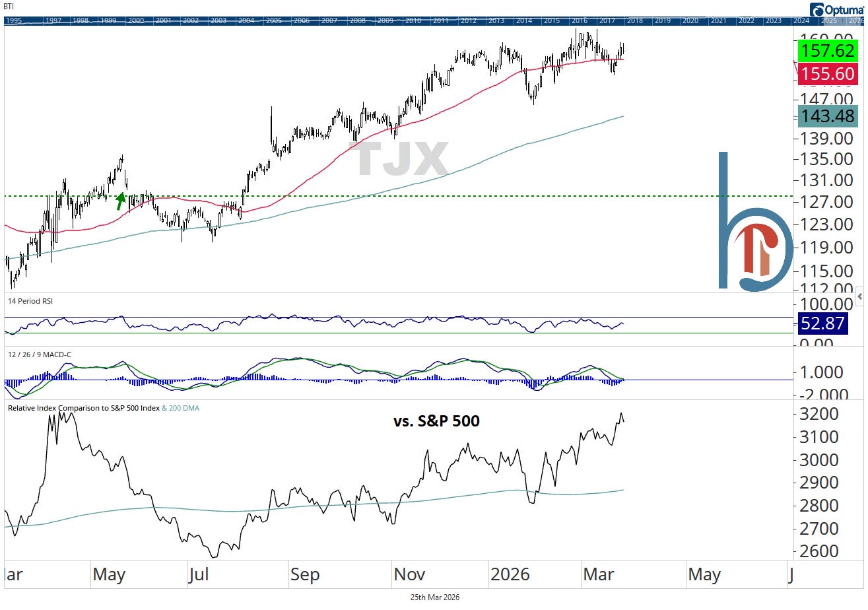Select highlighted 2025 segment in year timeline
This screenshot has width=868, height=610.
829,21
